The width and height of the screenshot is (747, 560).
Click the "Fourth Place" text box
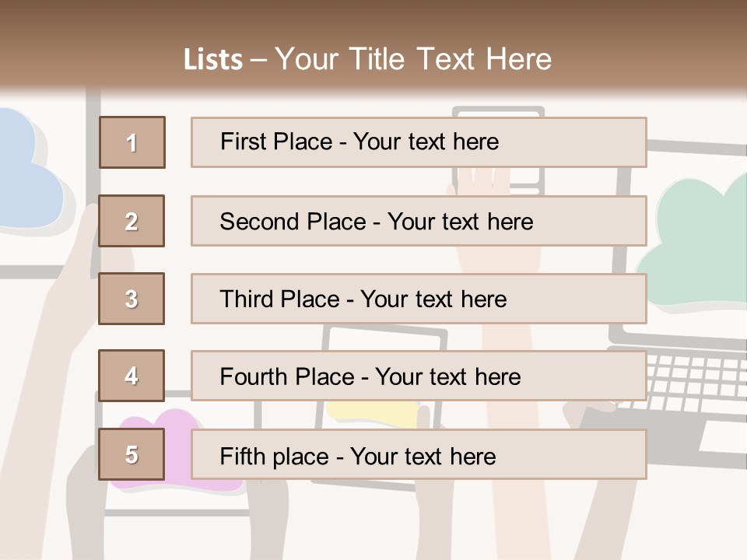point(419,376)
